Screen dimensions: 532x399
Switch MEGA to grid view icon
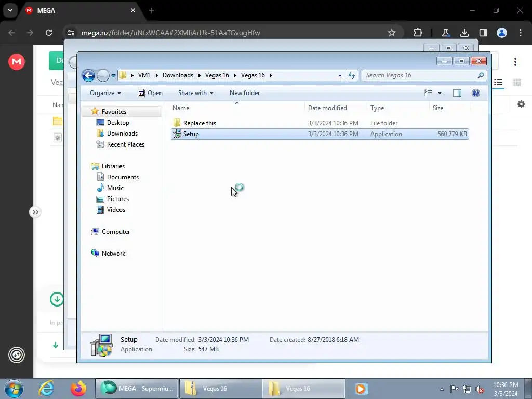(517, 83)
